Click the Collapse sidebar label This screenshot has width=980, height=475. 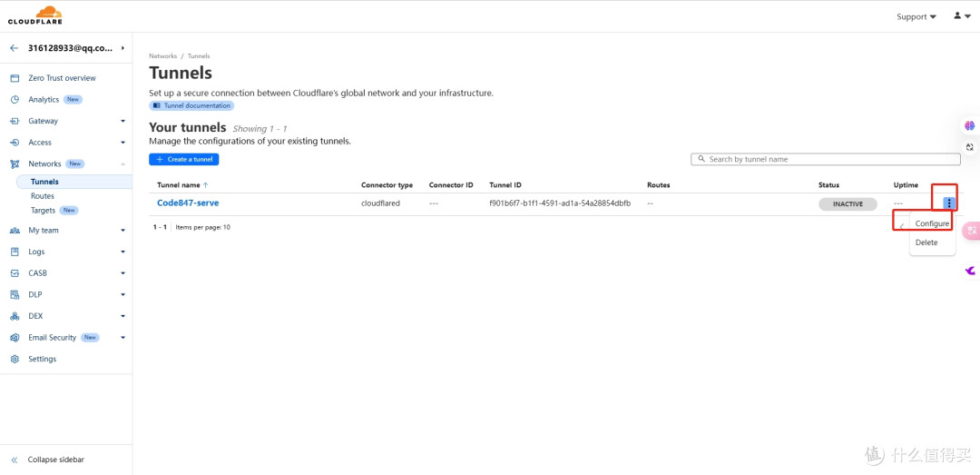pyautogui.click(x=55, y=460)
